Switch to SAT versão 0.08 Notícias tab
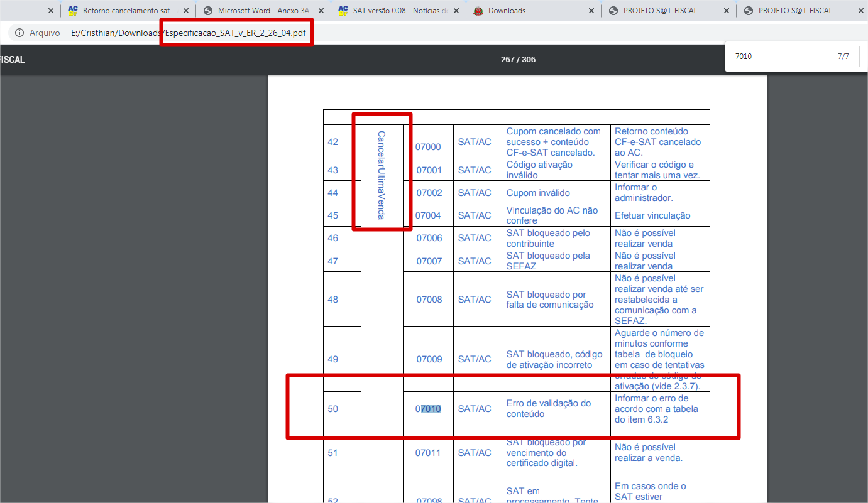The width and height of the screenshot is (868, 503). click(x=399, y=11)
